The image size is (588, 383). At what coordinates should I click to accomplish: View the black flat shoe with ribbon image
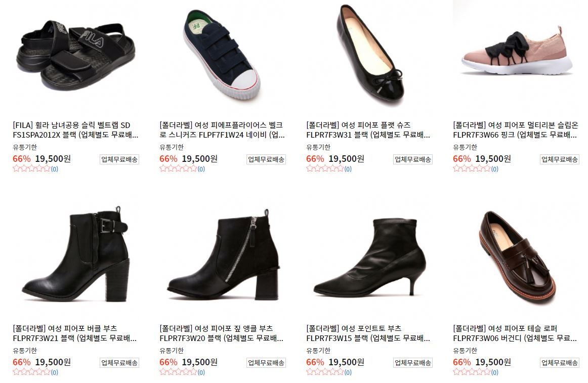tap(369, 56)
